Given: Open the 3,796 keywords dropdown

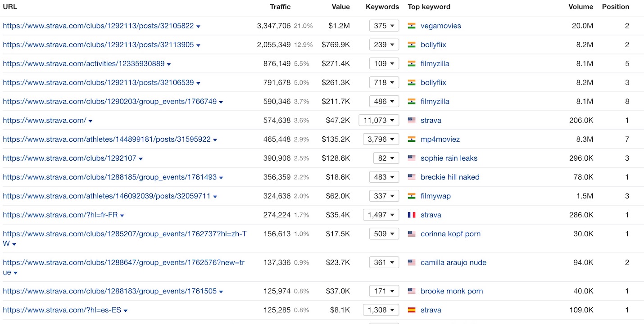Looking at the screenshot, I should 381,139.
